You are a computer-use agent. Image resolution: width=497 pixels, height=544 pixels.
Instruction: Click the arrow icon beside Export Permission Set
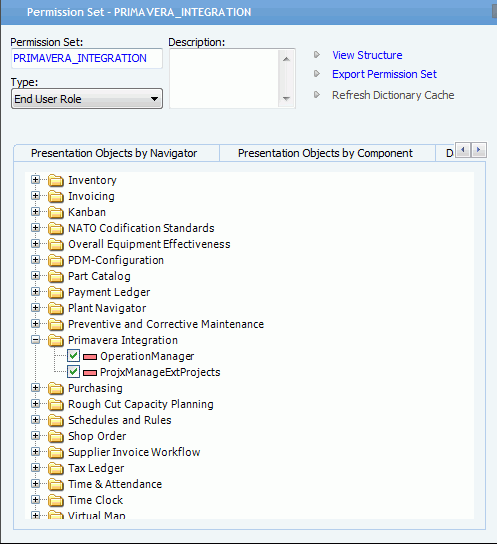317,74
